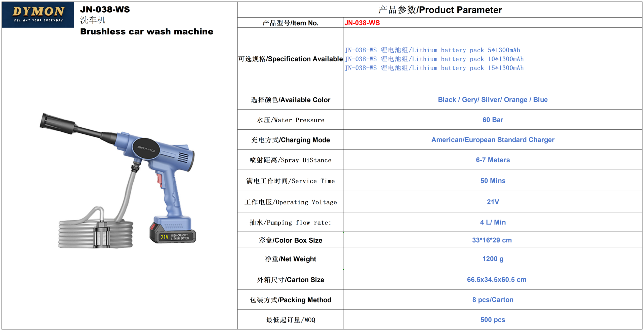Click the 500 pcs MOQ cell
The image size is (644, 331).
[493, 319]
